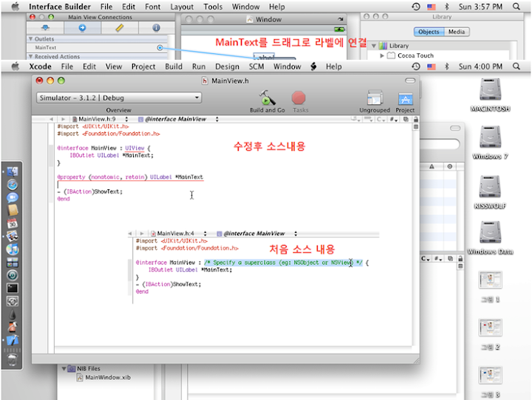Open the 그림 1 screenshot thumbnail
Viewport: 532px width, 400px height.
490,280
